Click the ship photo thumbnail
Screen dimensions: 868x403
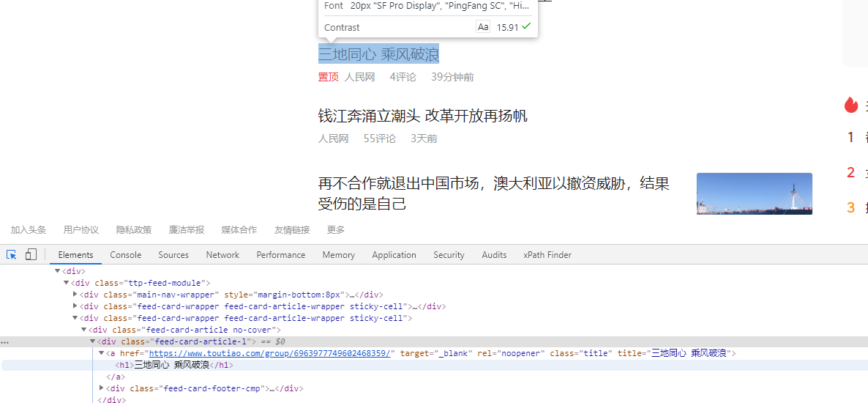(754, 193)
